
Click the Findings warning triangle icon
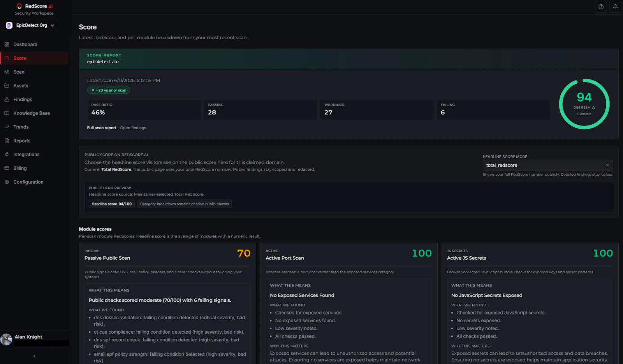(7, 100)
